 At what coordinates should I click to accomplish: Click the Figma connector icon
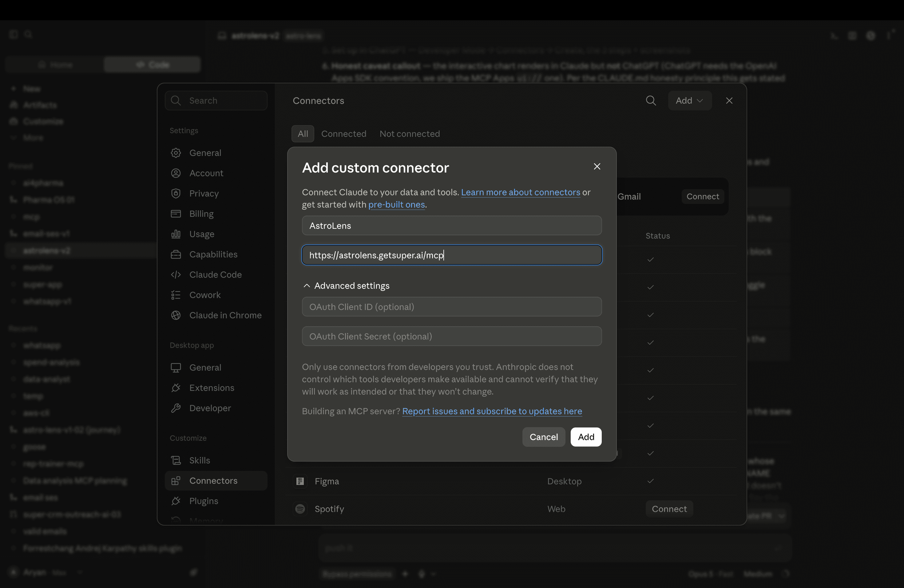(x=300, y=481)
